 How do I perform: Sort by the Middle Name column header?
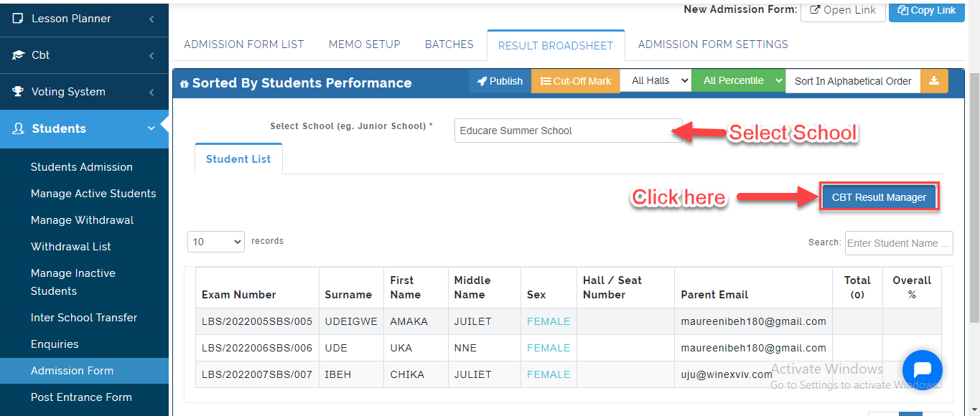[484, 288]
